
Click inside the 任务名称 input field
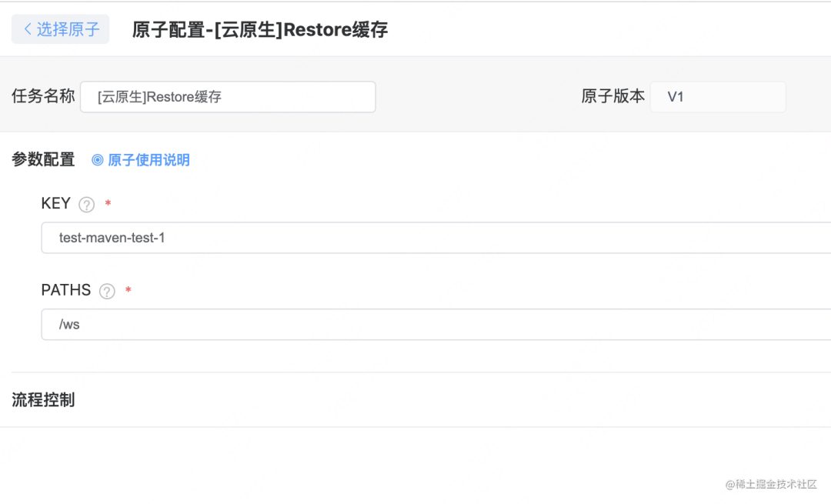tap(228, 96)
